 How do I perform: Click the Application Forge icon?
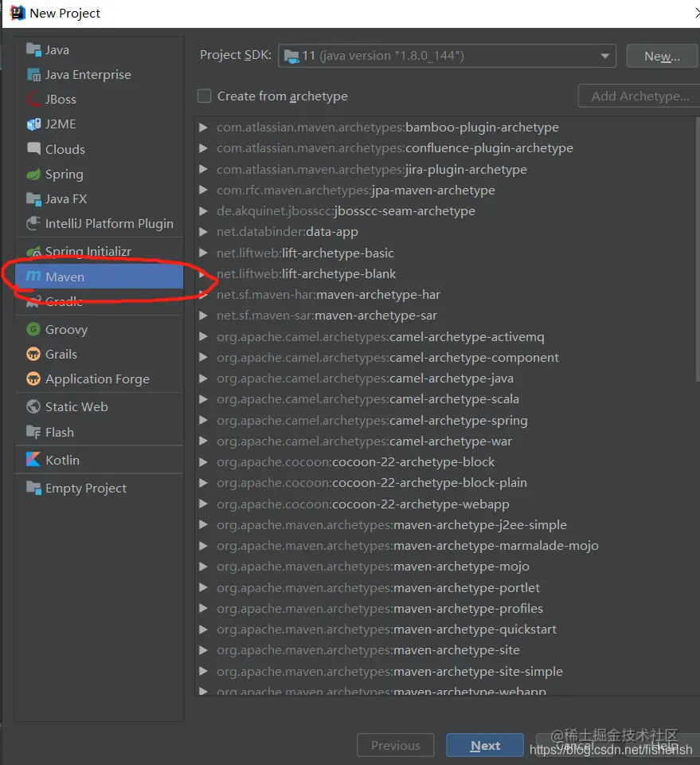tap(33, 379)
